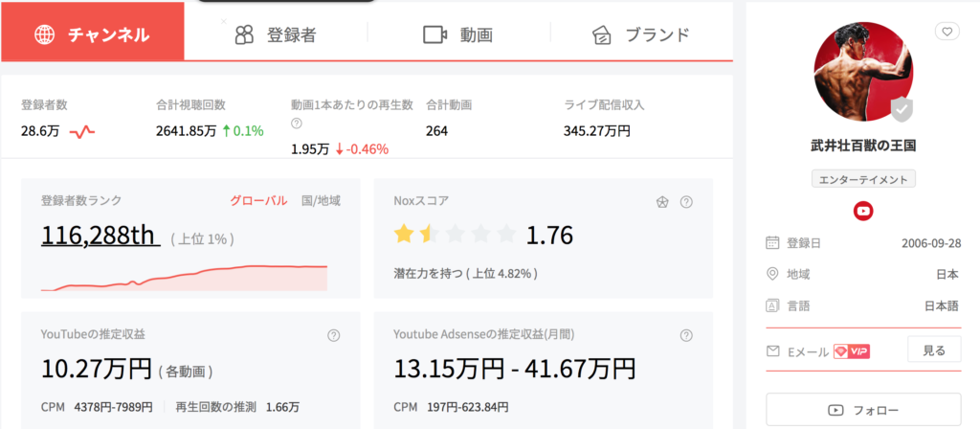Click 潜在力を持つ (上位 4.82%) text
Viewport: 980px width, 429px height.
click(466, 273)
